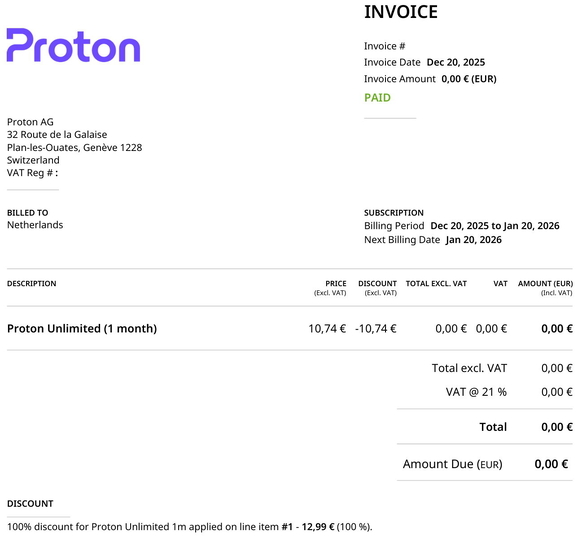Select the green PAID status label
The height and width of the screenshot is (540, 582).
coord(377,98)
